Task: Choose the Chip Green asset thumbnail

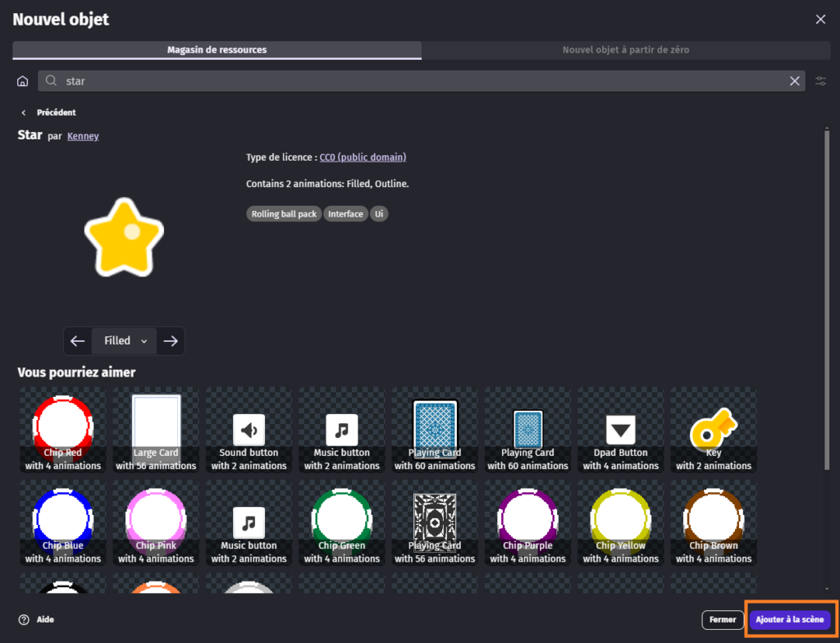Action: click(341, 524)
